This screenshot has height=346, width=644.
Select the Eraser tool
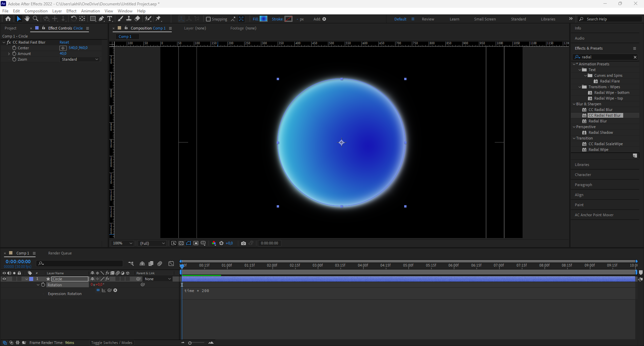coord(138,19)
